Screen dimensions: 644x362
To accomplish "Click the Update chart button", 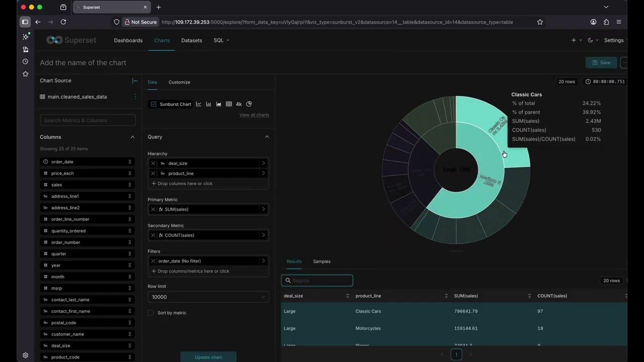I will pyautogui.click(x=208, y=357).
